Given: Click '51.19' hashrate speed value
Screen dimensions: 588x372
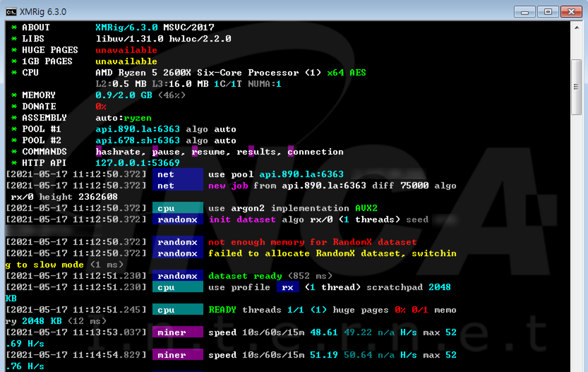Looking at the screenshot, I should click(x=324, y=355).
